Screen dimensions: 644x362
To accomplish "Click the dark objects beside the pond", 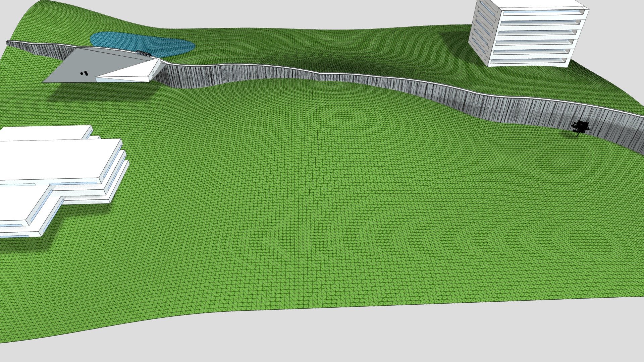I will [143, 53].
